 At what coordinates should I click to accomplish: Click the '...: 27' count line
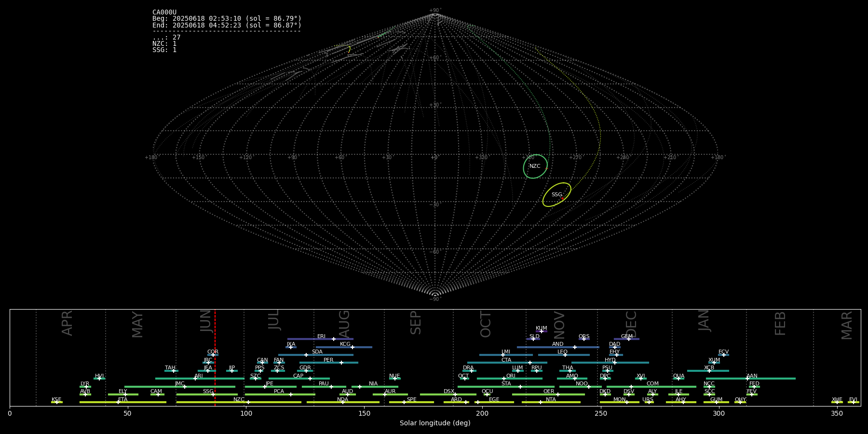point(166,38)
